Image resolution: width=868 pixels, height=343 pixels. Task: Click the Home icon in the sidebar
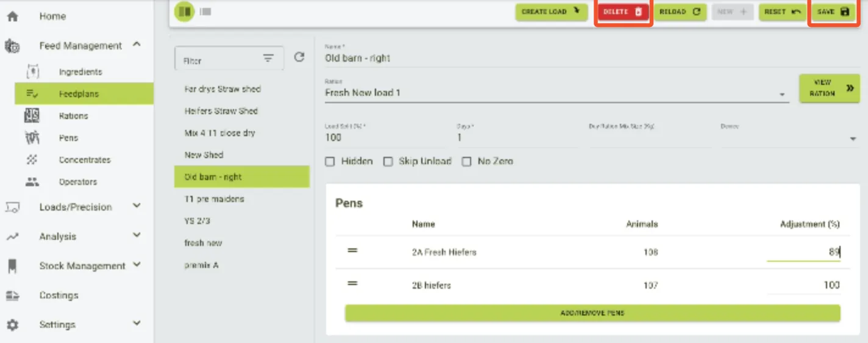click(12, 16)
